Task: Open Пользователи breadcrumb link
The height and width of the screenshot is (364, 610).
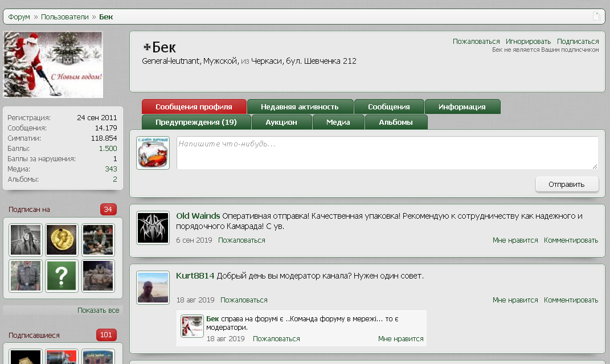Action: click(65, 17)
